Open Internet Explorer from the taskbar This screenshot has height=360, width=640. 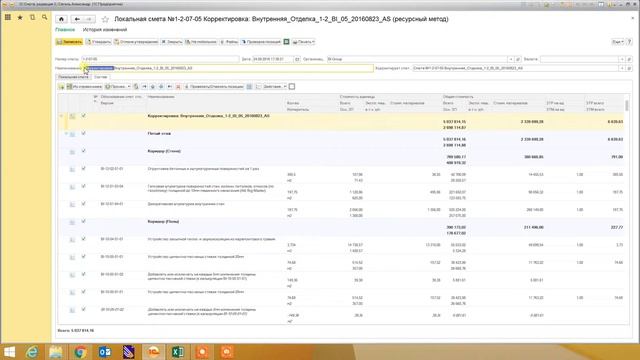tap(31, 351)
